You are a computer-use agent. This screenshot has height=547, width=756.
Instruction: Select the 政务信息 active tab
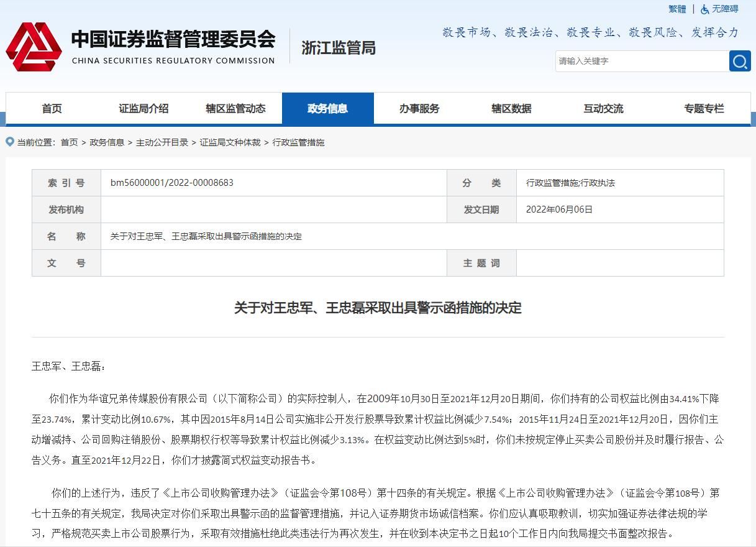327,108
